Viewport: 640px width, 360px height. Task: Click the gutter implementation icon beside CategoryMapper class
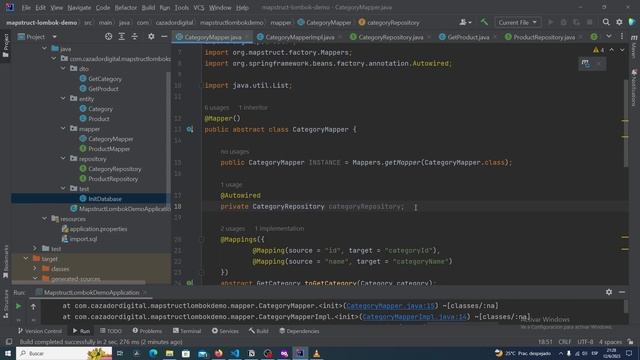(190, 129)
